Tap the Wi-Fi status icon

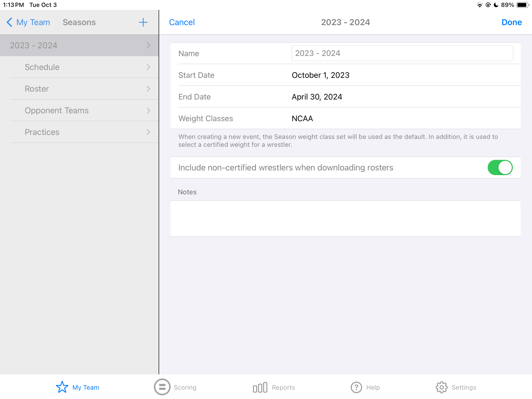(479, 5)
